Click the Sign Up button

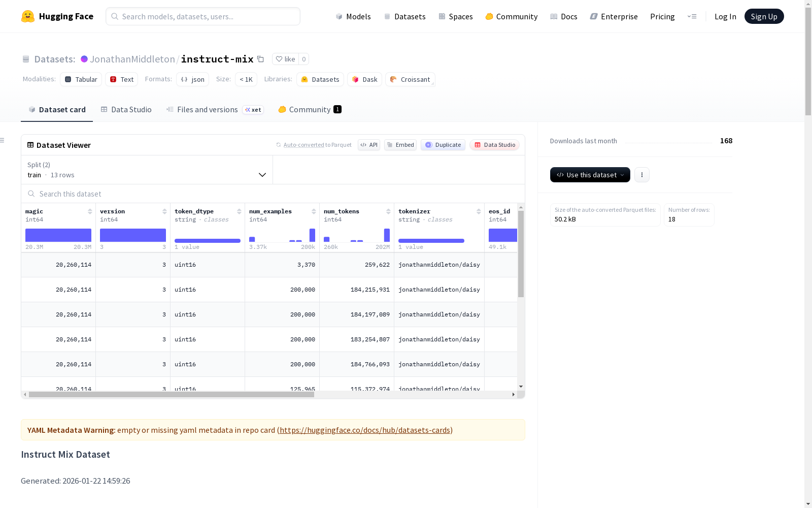click(764, 16)
